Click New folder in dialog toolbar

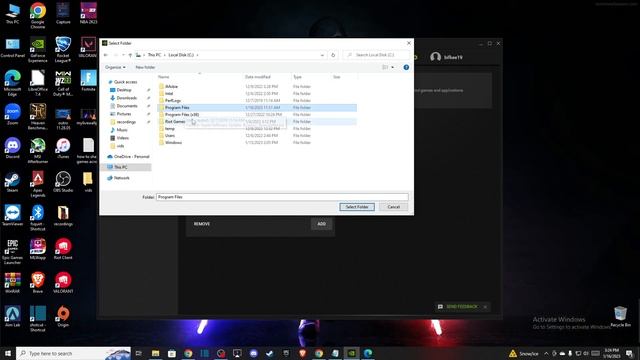click(x=145, y=67)
